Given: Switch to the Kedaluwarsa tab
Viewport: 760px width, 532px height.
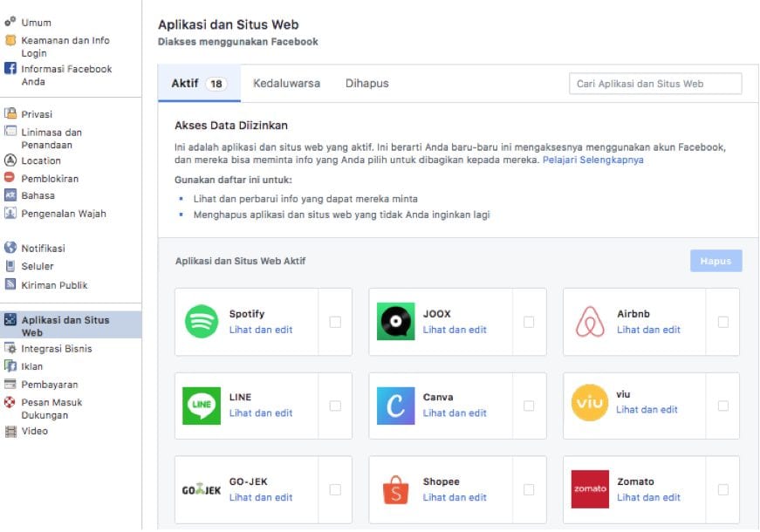Looking at the screenshot, I should [x=286, y=84].
